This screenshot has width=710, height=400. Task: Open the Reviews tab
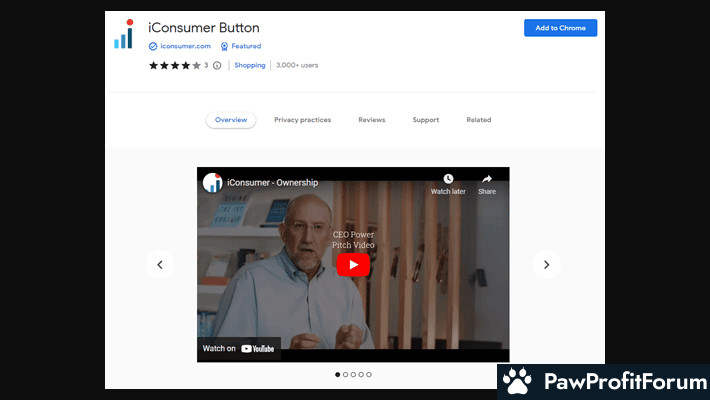(371, 120)
